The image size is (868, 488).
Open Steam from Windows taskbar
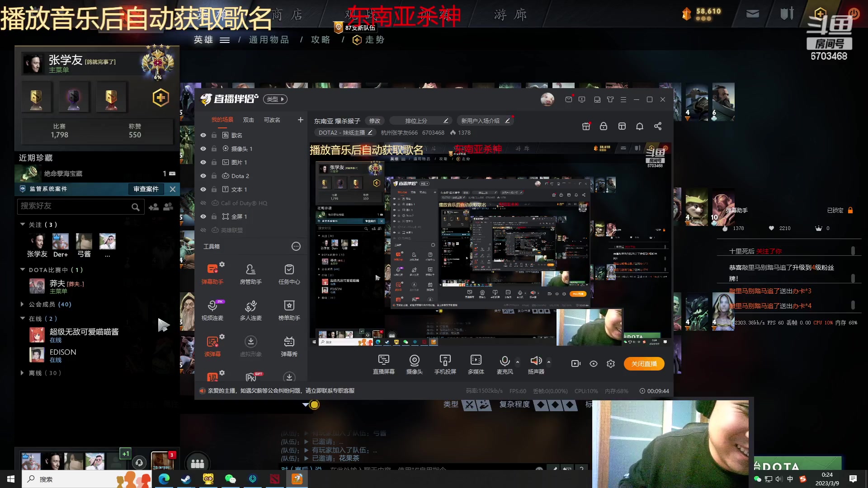(186, 479)
